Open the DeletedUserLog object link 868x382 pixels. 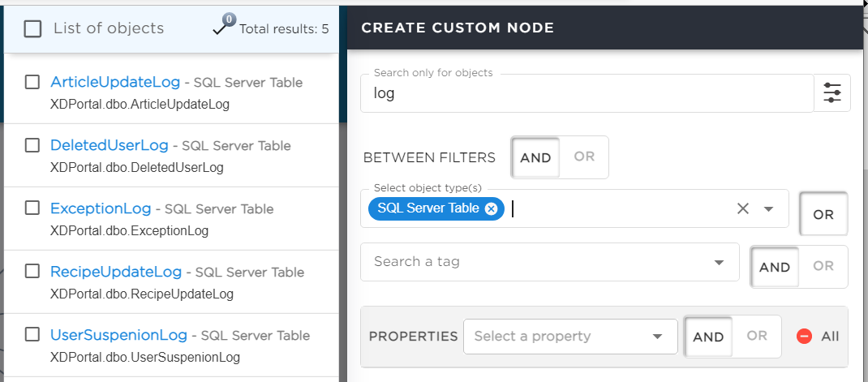(109, 145)
